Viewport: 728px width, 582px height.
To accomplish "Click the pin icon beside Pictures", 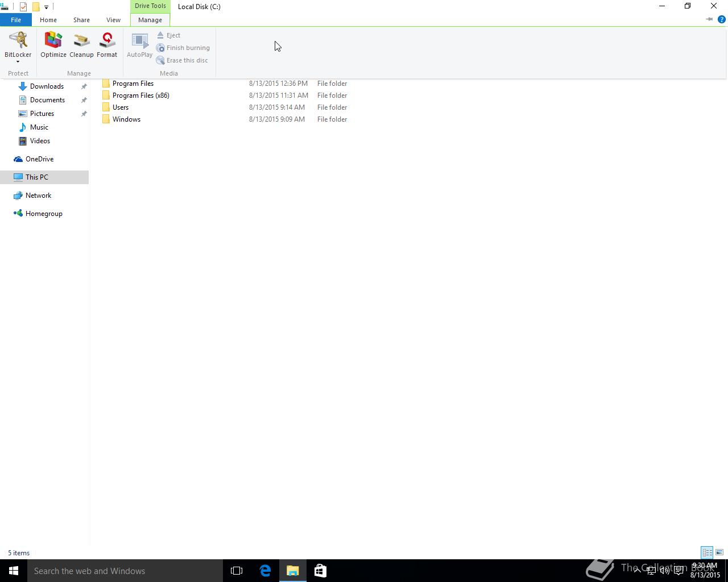I will (x=84, y=114).
